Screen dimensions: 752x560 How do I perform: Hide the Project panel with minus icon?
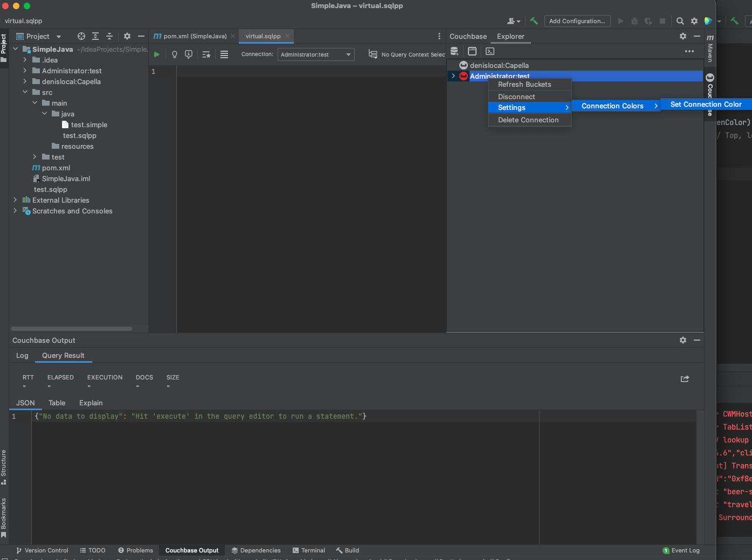(141, 36)
